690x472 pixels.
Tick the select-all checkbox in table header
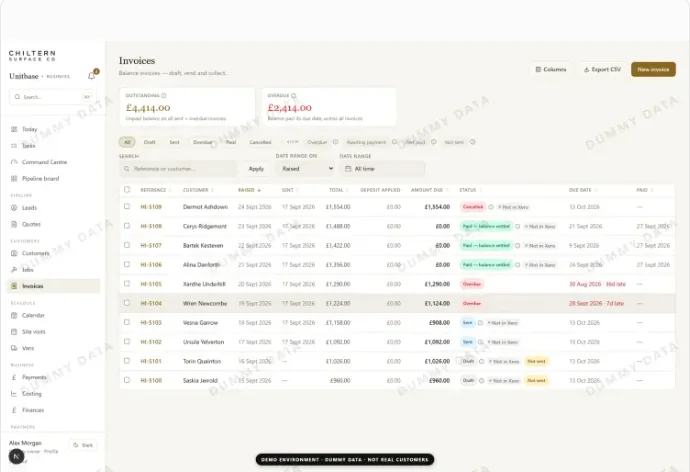[x=127, y=190]
